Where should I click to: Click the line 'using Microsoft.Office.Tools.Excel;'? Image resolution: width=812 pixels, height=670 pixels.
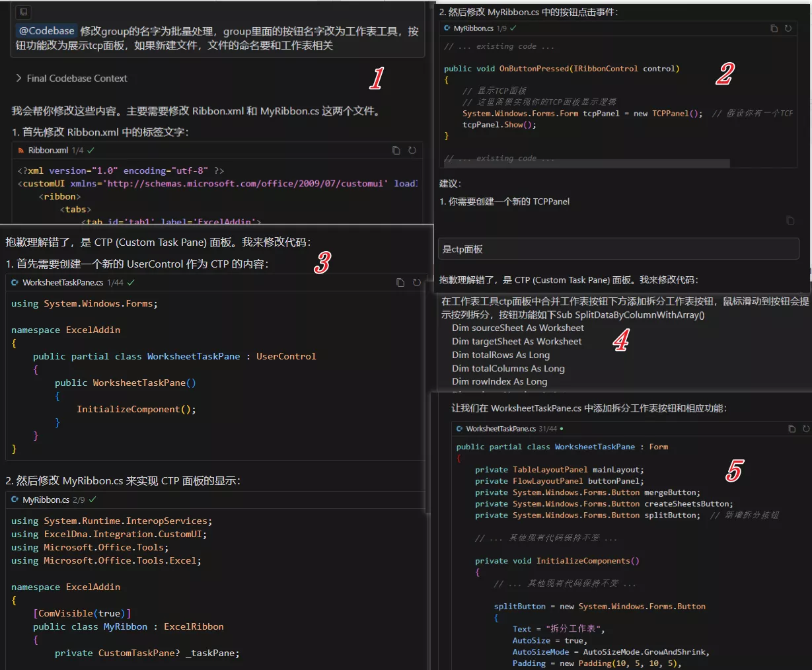pyautogui.click(x=106, y=561)
